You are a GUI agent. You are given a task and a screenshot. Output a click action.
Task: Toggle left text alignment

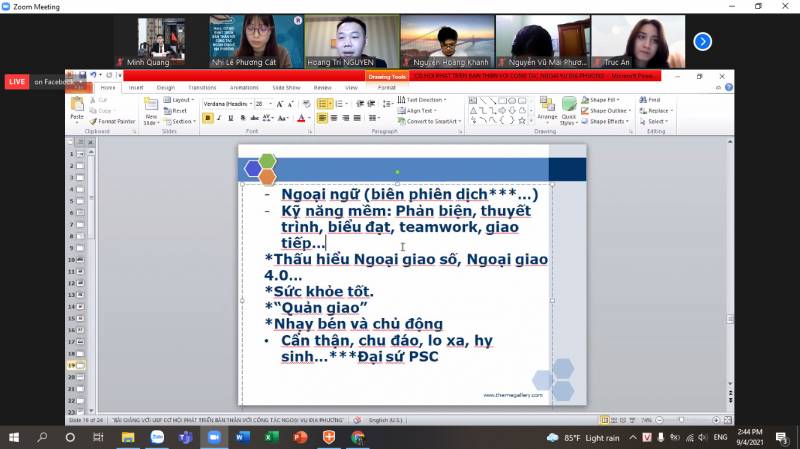click(x=323, y=118)
